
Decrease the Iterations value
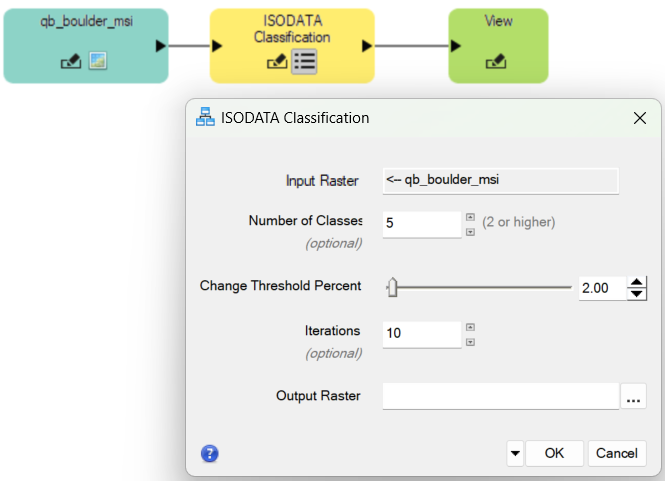click(x=470, y=341)
